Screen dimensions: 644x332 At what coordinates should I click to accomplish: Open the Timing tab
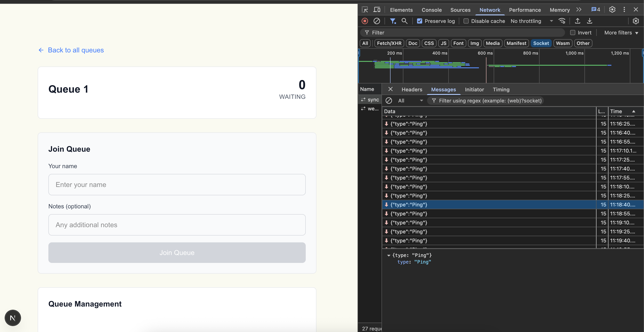(501, 89)
